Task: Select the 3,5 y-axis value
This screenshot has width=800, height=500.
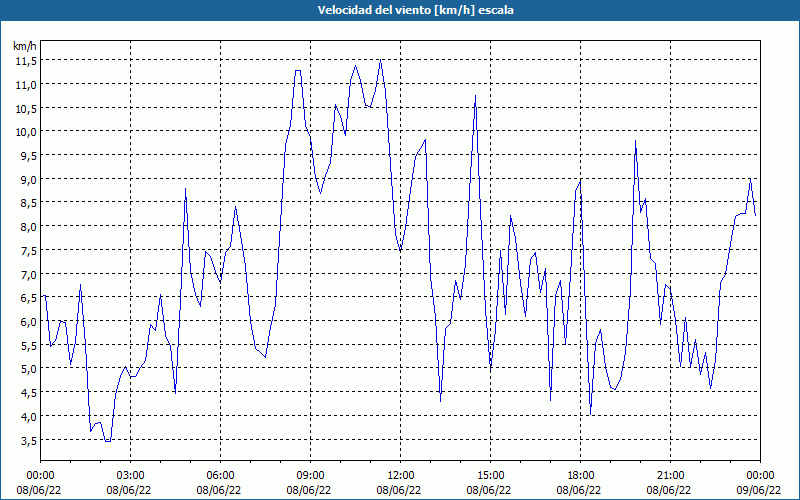Action: coord(28,440)
